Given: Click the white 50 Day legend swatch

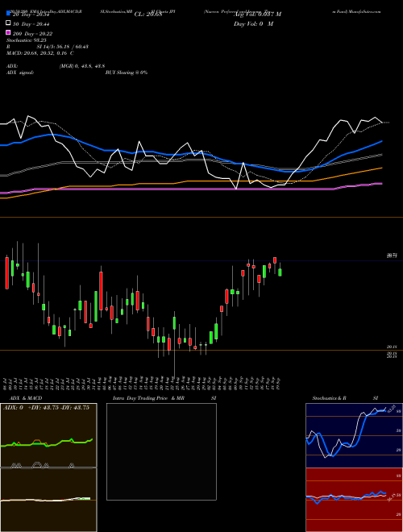Looking at the screenshot, I should point(8,23).
